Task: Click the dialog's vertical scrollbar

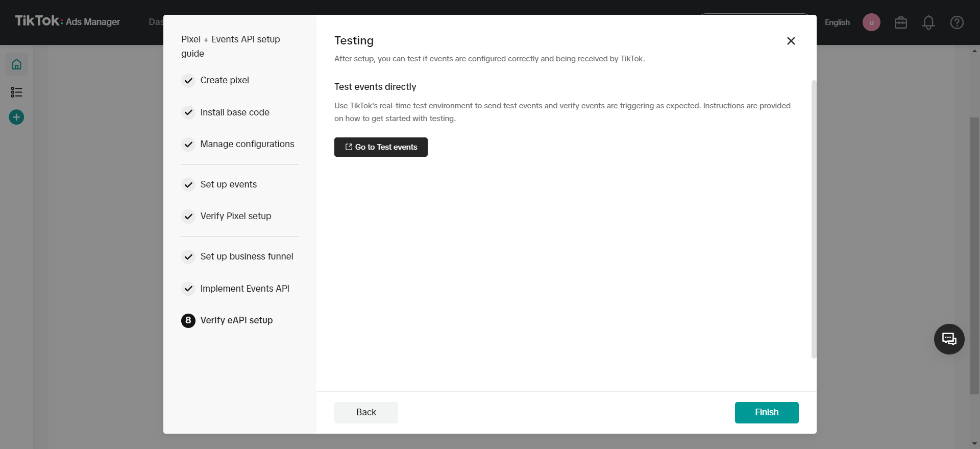Action: pyautogui.click(x=814, y=220)
